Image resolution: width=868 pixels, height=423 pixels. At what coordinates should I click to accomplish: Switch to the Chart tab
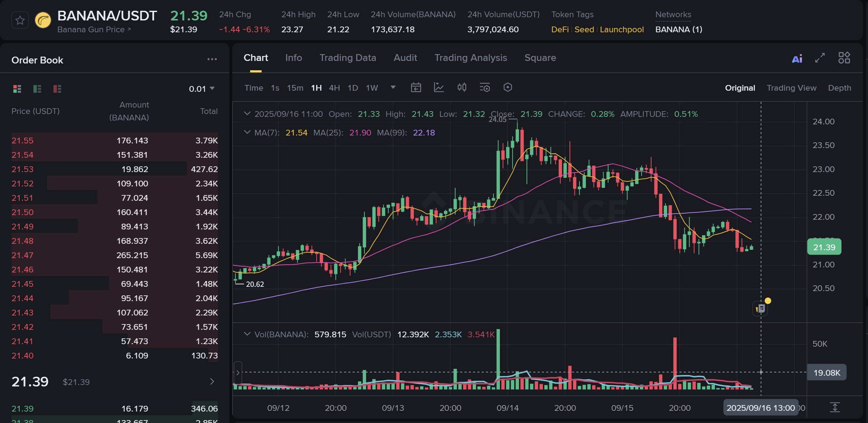coord(256,58)
